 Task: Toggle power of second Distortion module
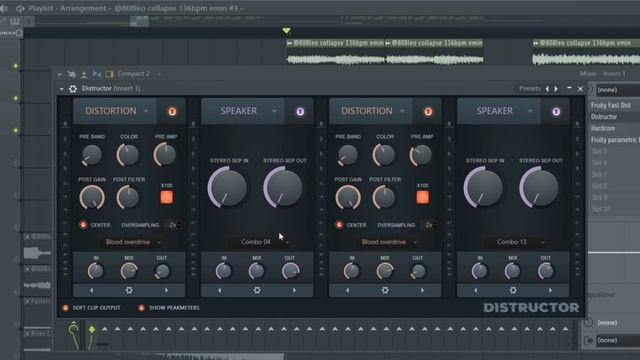428,111
